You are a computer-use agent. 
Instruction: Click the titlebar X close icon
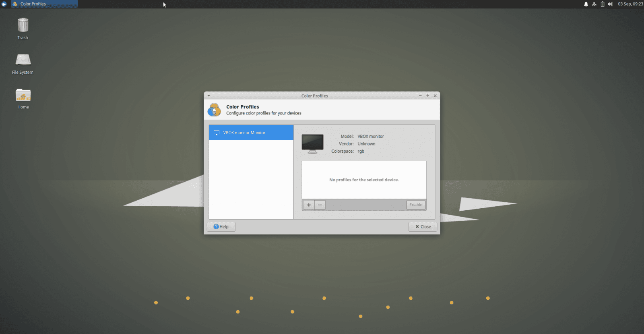(435, 96)
